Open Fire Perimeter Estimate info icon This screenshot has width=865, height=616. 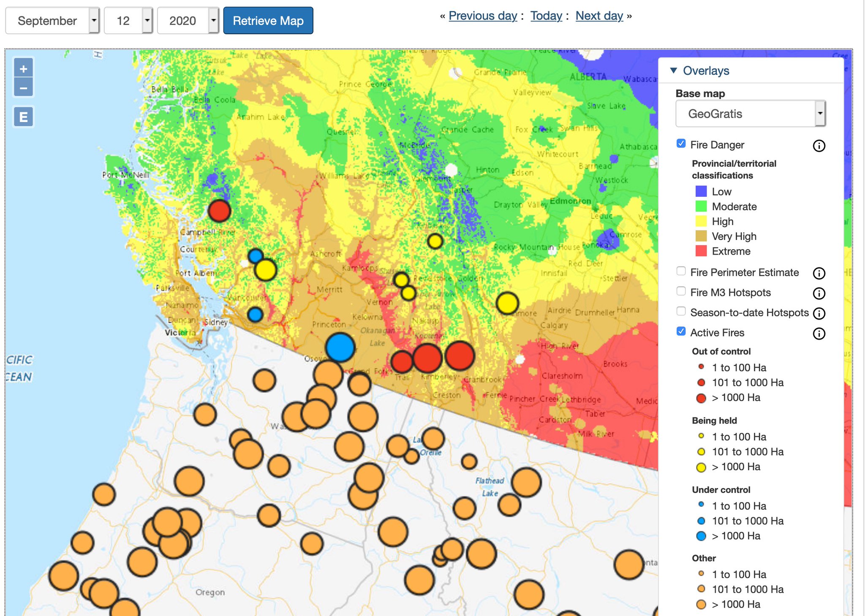click(x=819, y=273)
